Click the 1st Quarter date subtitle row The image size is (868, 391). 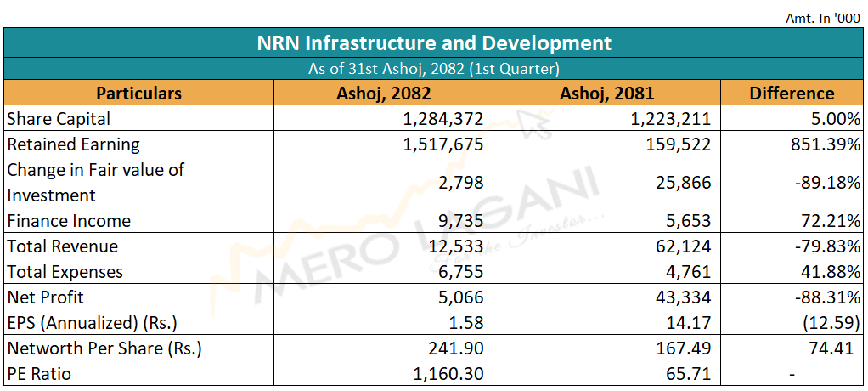(434, 69)
